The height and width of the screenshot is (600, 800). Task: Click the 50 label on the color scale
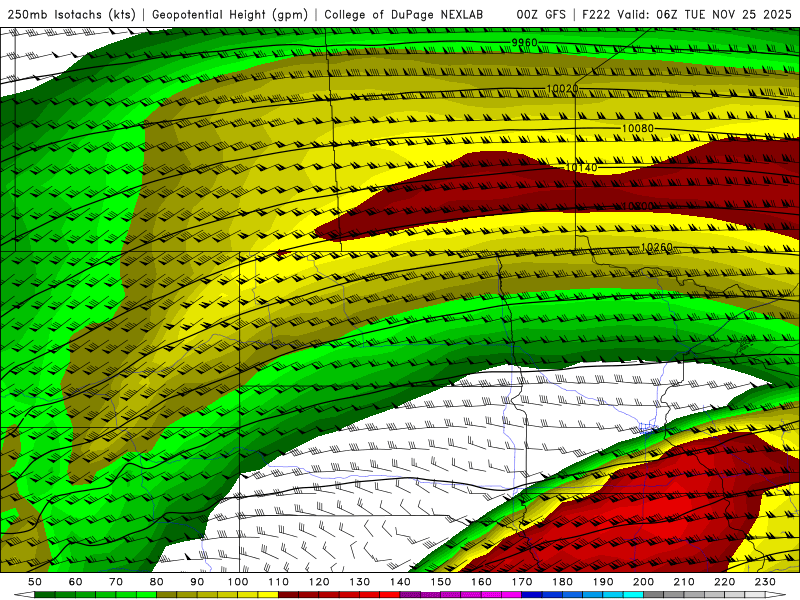tap(35, 582)
